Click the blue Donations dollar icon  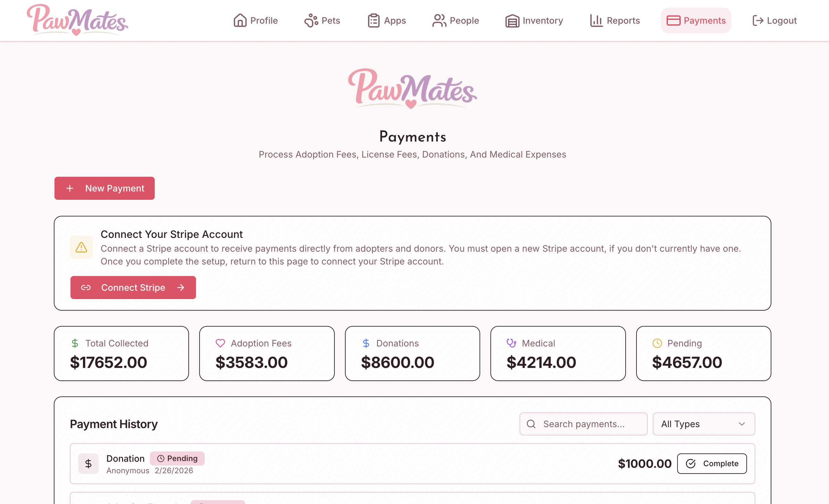(x=366, y=343)
